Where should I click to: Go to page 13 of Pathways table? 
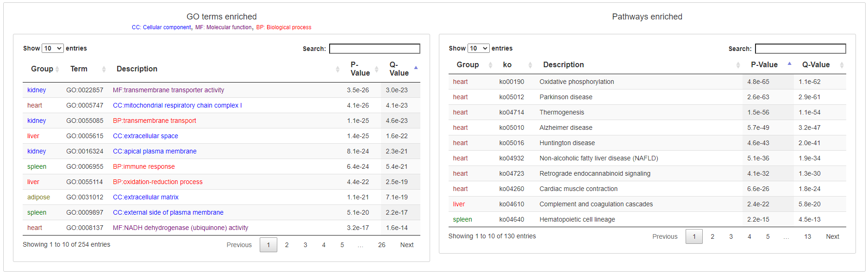click(x=807, y=236)
